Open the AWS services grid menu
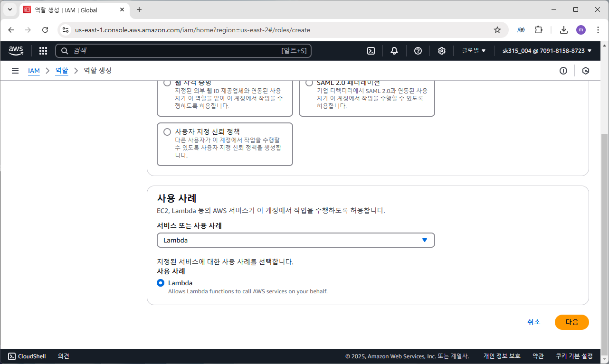The height and width of the screenshot is (364, 609). tap(43, 51)
